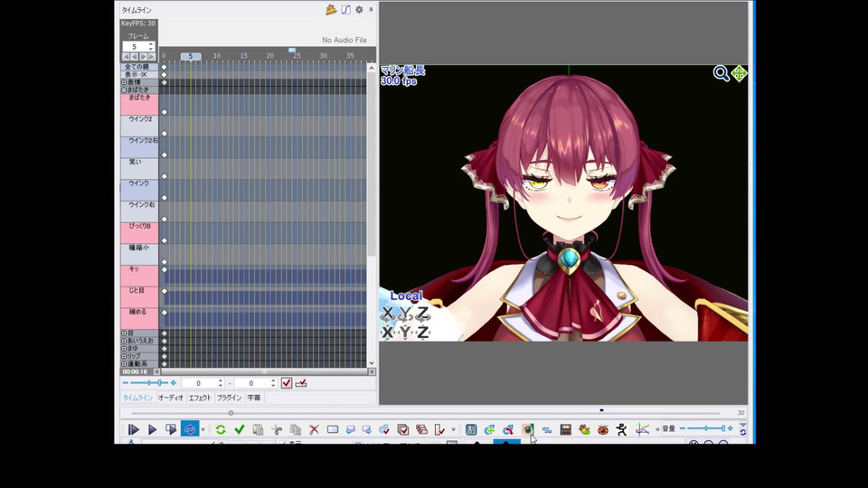868x488 pixels.
Task: Click the blue rotate with red arrow icon
Action: [x=508, y=429]
